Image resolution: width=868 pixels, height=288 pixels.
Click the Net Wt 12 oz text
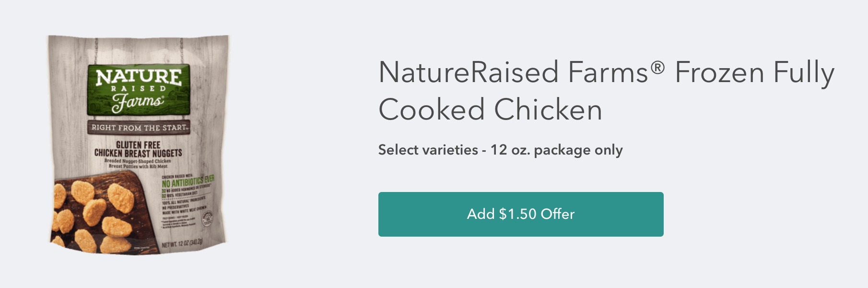pyautogui.click(x=182, y=243)
